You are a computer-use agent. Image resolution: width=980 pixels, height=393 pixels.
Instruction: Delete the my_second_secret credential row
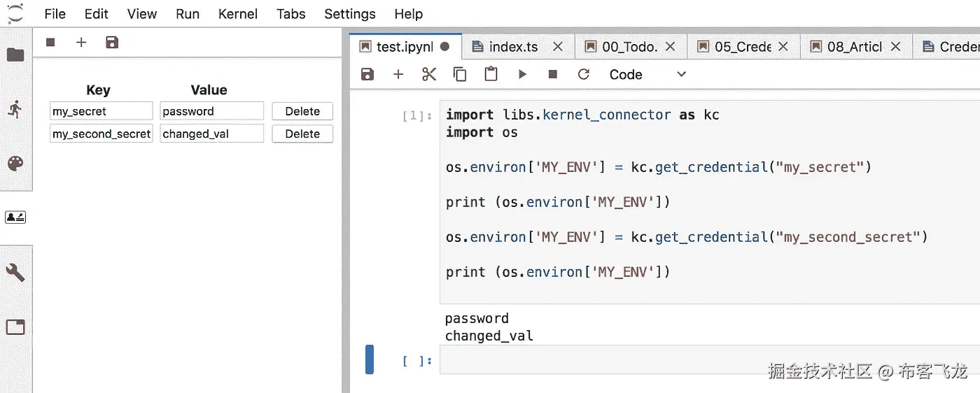click(x=302, y=134)
